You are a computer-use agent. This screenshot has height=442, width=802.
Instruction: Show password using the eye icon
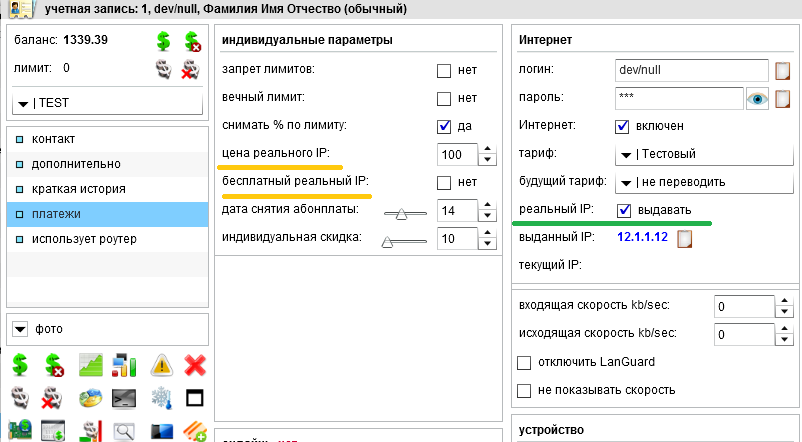pos(757,98)
